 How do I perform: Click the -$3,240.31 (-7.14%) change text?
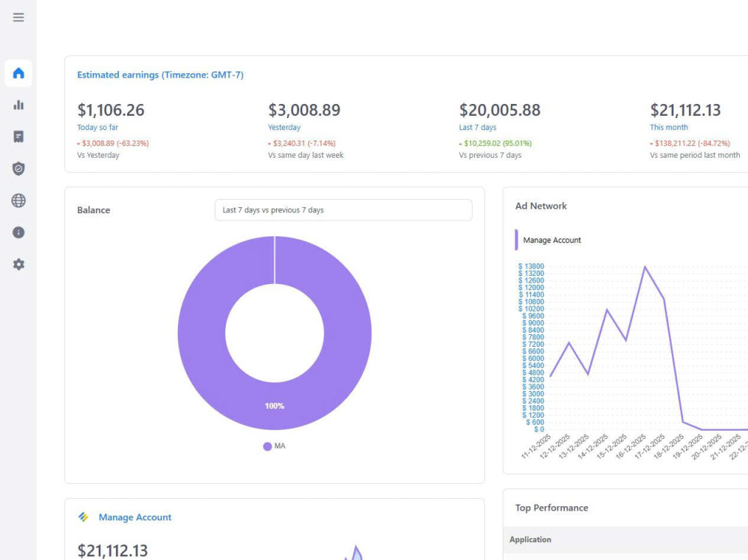pyautogui.click(x=302, y=143)
